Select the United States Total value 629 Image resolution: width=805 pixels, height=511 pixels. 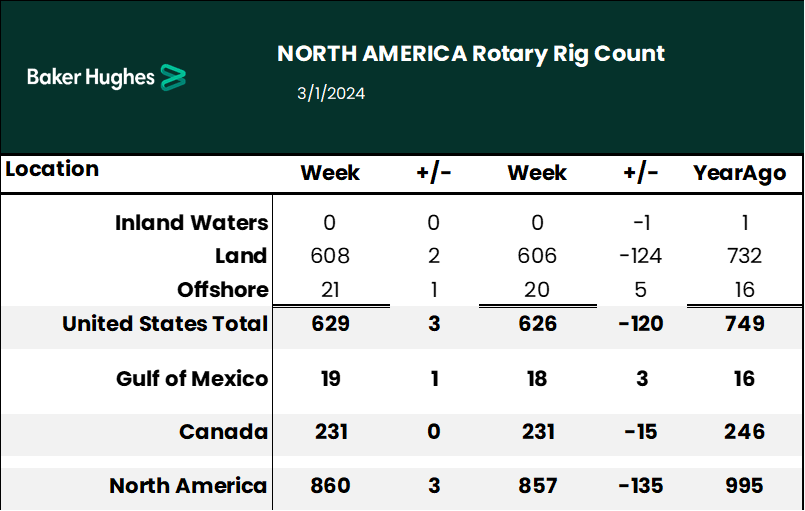pyautogui.click(x=330, y=324)
